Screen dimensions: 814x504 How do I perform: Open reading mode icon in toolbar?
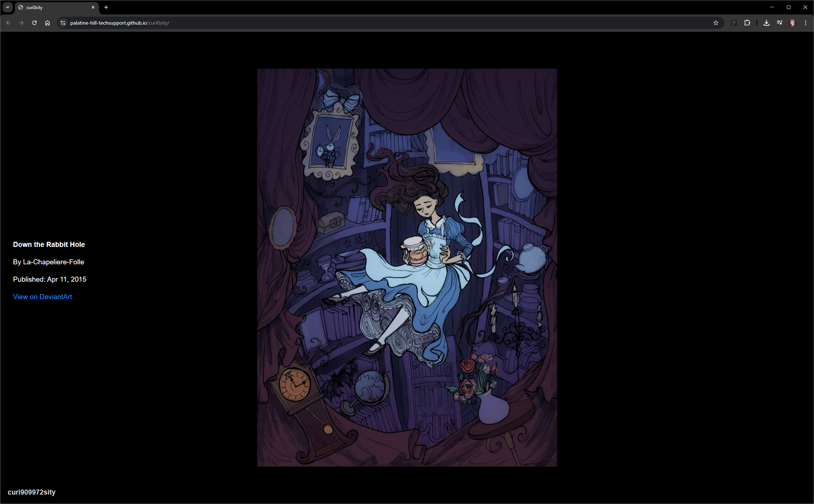734,23
